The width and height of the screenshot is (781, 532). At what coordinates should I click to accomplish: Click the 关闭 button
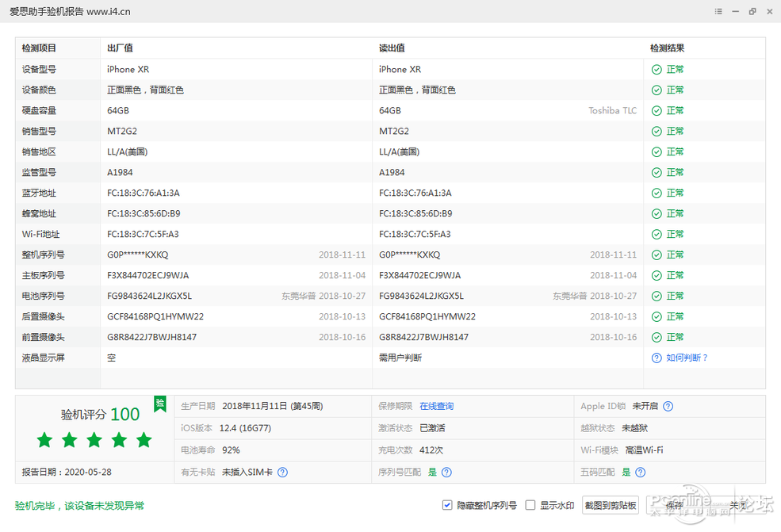point(738,506)
